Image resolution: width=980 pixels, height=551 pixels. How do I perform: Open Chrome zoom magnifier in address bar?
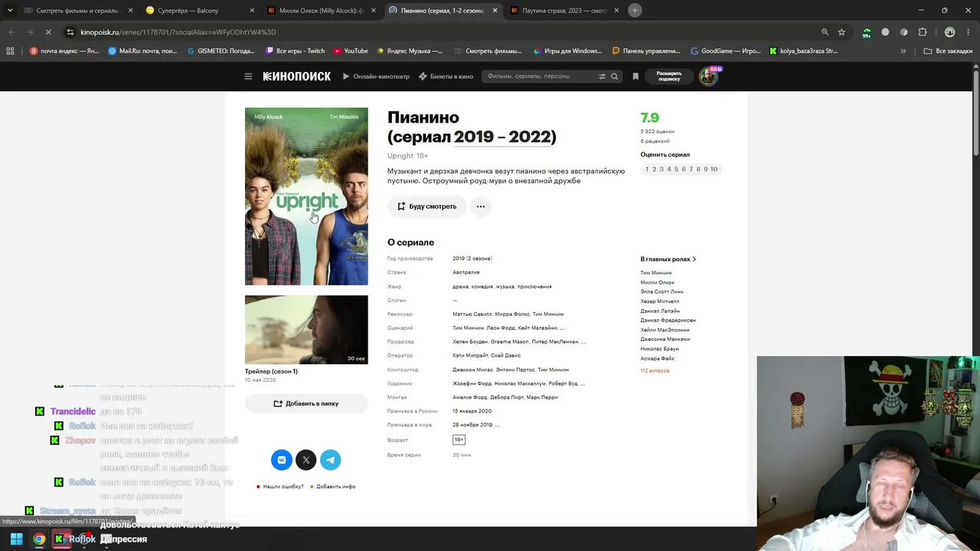click(825, 32)
